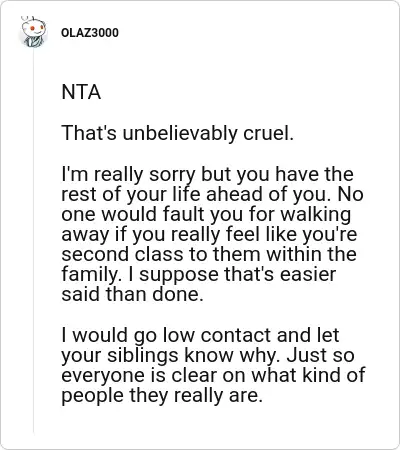Open the OLAZ3000 user profile
Image resolution: width=400 pixels, height=450 pixels.
pyautogui.click(x=90, y=33)
